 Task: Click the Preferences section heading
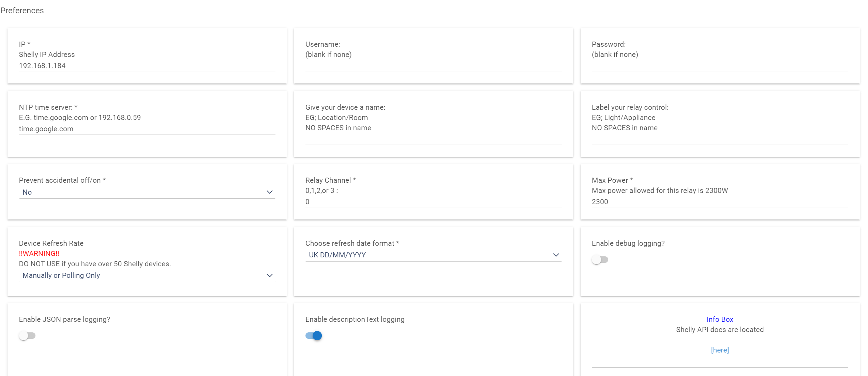(22, 11)
